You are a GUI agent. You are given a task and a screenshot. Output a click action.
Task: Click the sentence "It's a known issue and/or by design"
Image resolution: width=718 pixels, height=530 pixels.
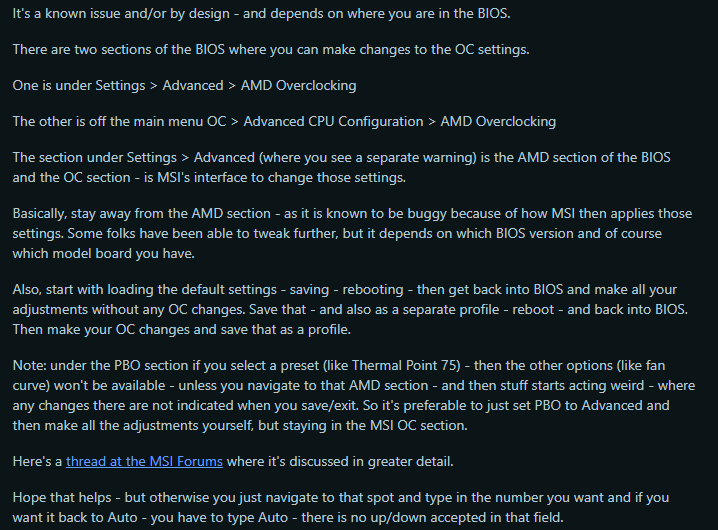(121, 13)
